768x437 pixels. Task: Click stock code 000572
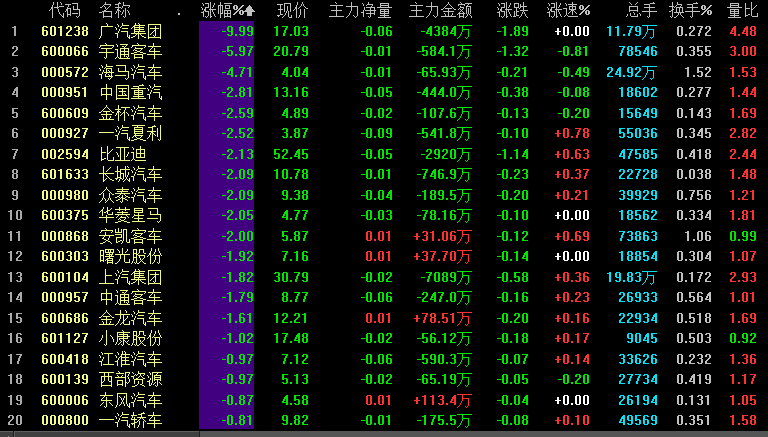coord(65,73)
